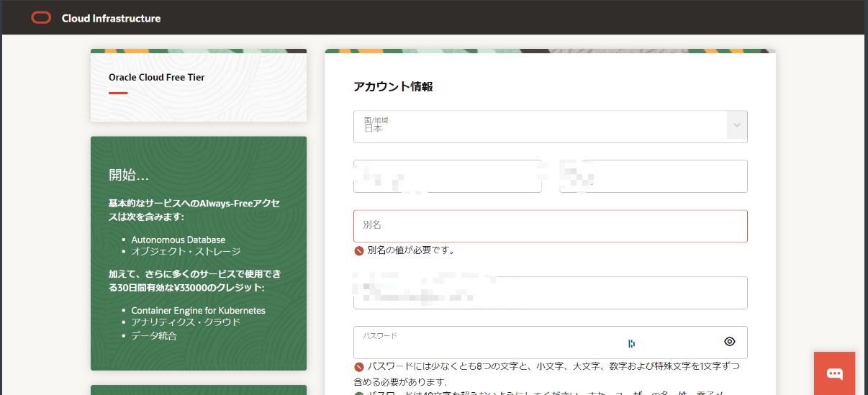This screenshot has width=868, height=395.
Task: Click the 別名の値が必要です error message
Action: pos(411,250)
